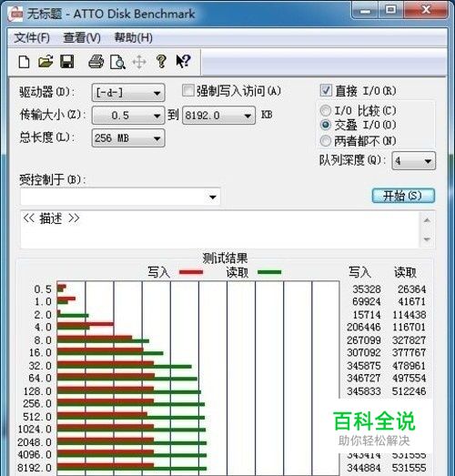Click inside the 描述 description text box
The width and height of the screenshot is (455, 476).
(x=220, y=229)
